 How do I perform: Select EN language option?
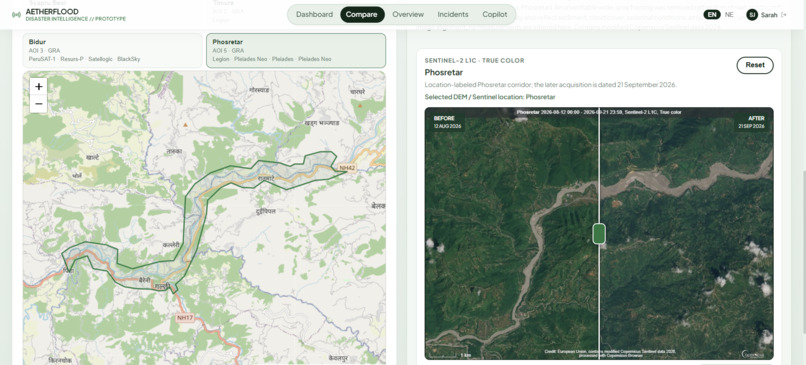tap(712, 14)
